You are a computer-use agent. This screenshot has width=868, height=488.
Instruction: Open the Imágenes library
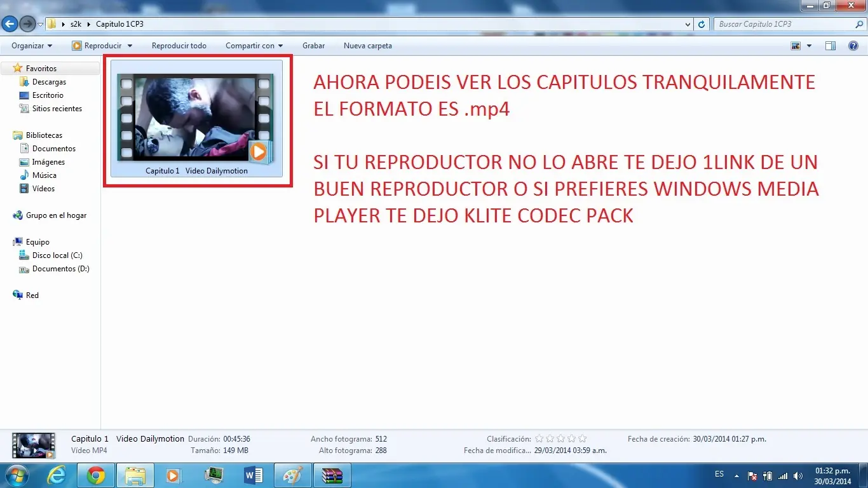point(48,162)
